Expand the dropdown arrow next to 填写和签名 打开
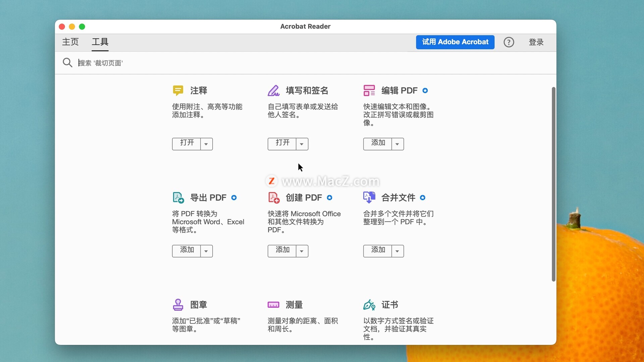The image size is (644, 362). tap(302, 144)
